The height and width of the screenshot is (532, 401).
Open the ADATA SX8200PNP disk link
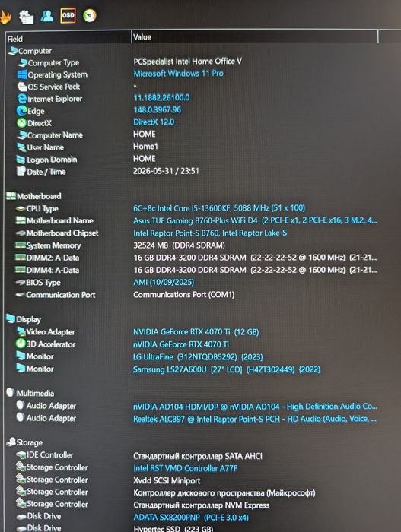tap(191, 518)
